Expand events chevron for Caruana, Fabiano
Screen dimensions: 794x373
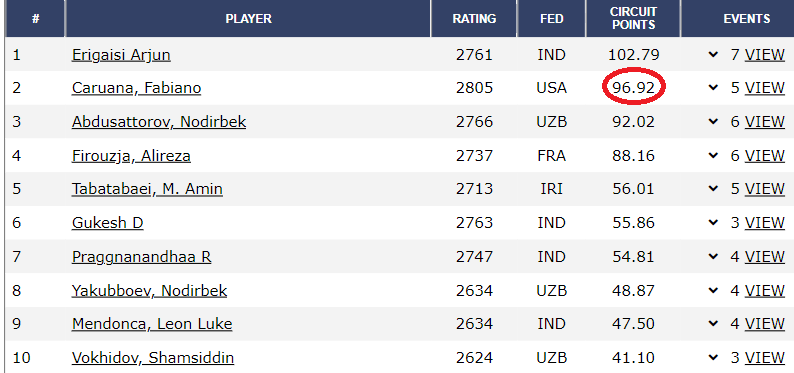click(x=713, y=88)
